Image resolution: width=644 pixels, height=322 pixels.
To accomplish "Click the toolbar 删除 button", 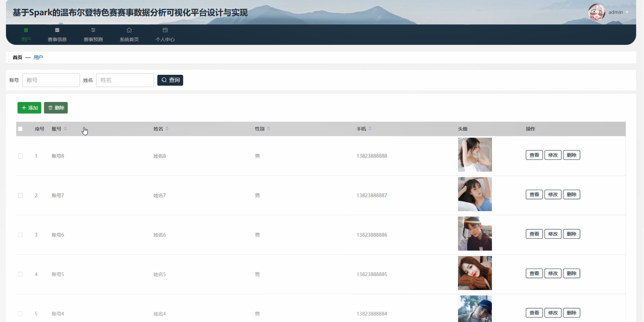I will [56, 108].
